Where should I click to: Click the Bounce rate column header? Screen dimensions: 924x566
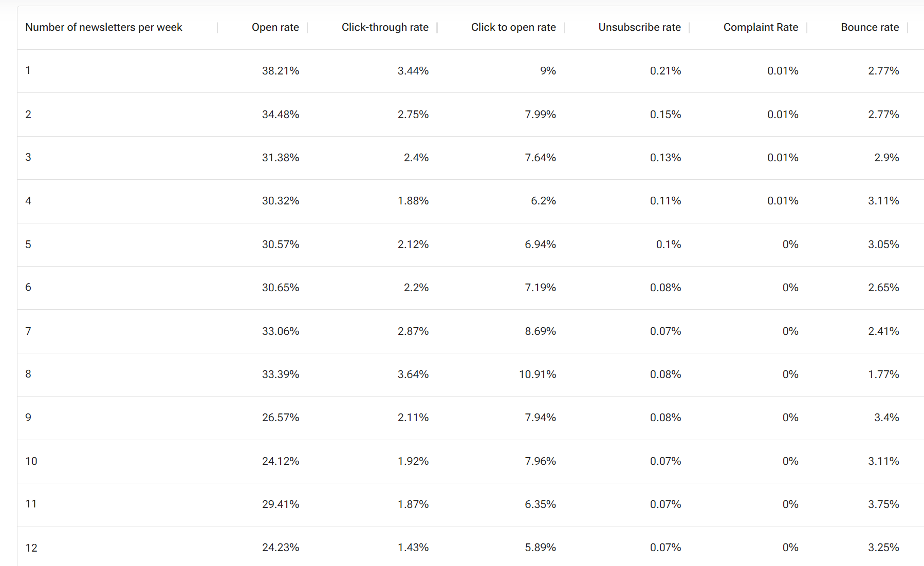[870, 27]
